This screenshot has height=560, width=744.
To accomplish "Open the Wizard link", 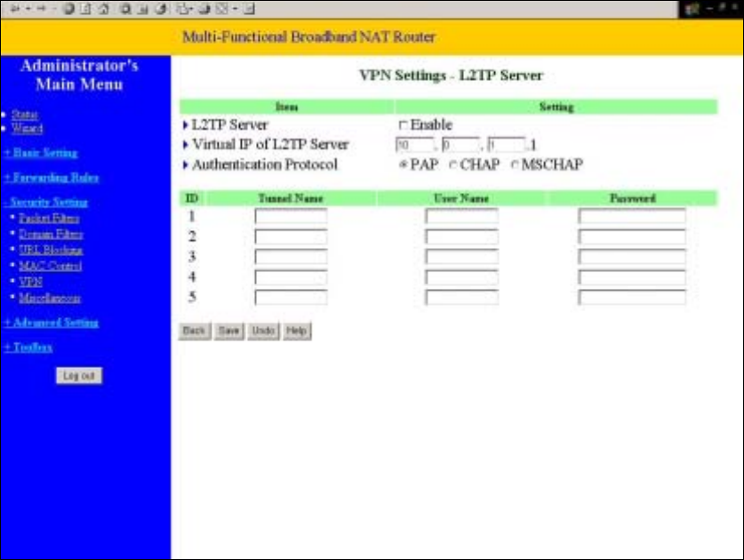I will (x=27, y=128).
